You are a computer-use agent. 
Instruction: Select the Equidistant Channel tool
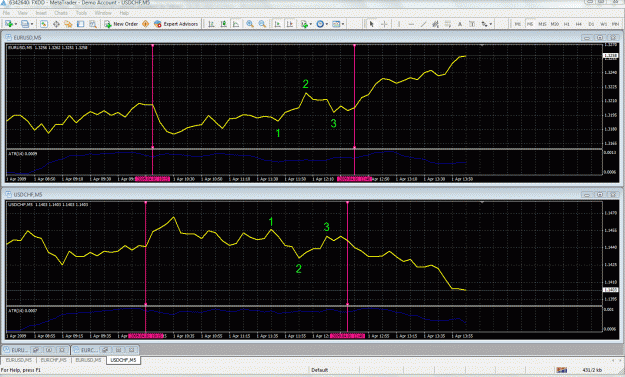[x=435, y=24]
